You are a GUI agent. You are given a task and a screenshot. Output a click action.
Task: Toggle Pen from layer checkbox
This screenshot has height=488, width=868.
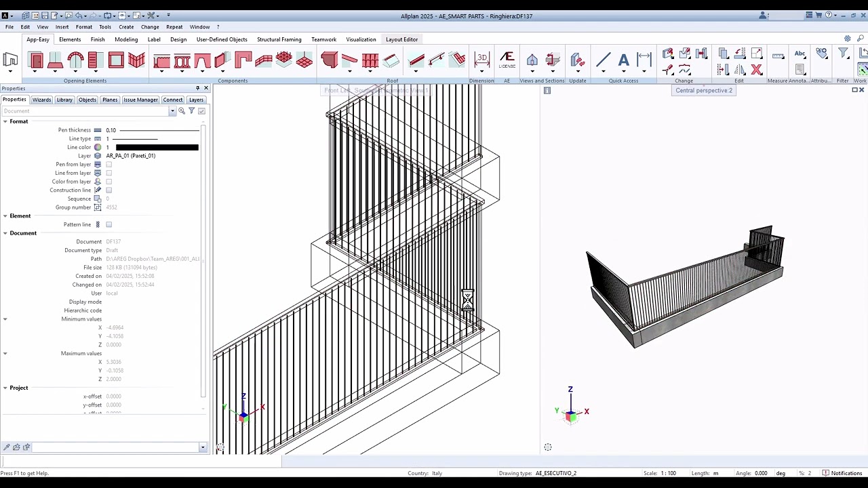[x=109, y=165]
